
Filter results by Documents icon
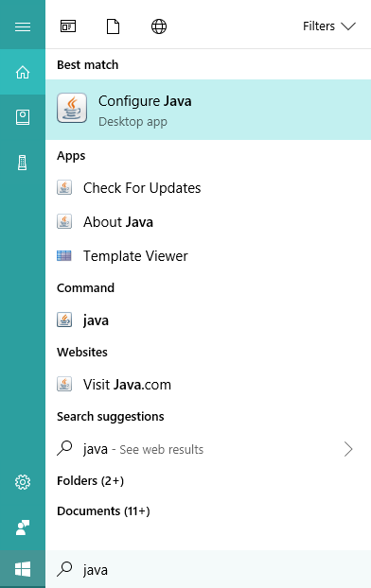(x=113, y=26)
